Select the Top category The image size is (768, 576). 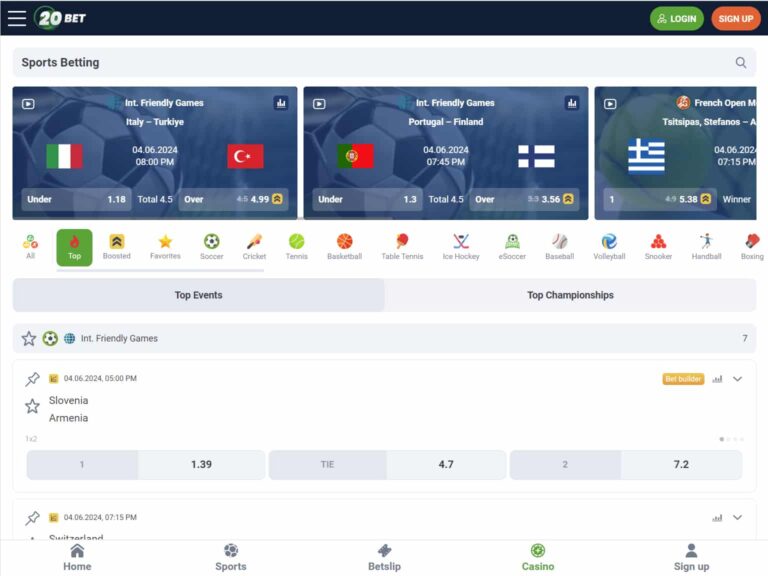click(74, 248)
